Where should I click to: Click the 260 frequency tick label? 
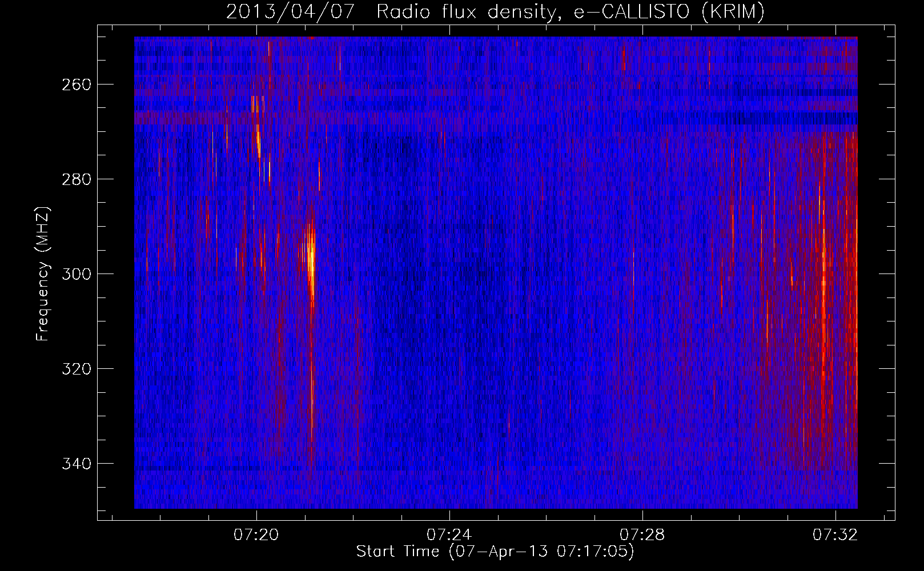point(76,85)
